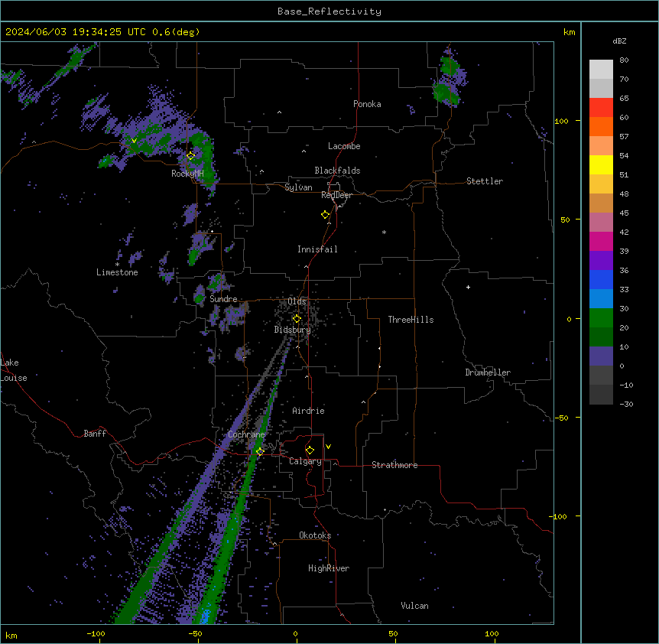Click the Blackfalds town label
The image size is (659, 644).
pyautogui.click(x=337, y=171)
